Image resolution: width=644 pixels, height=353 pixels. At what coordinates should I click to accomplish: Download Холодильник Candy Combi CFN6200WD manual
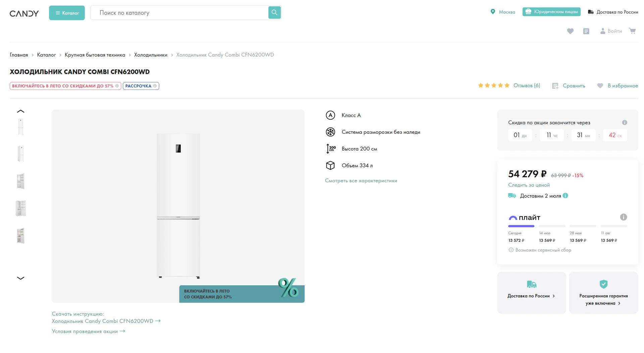coord(106,321)
